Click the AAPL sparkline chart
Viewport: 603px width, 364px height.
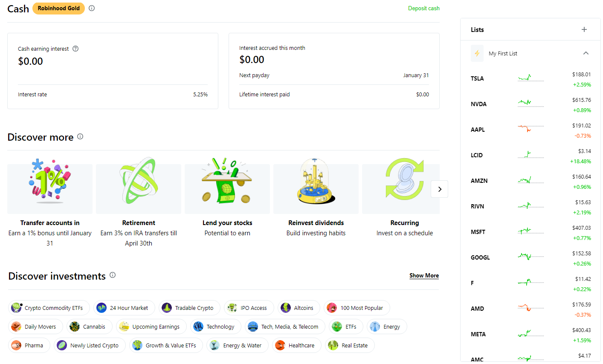coord(531,128)
